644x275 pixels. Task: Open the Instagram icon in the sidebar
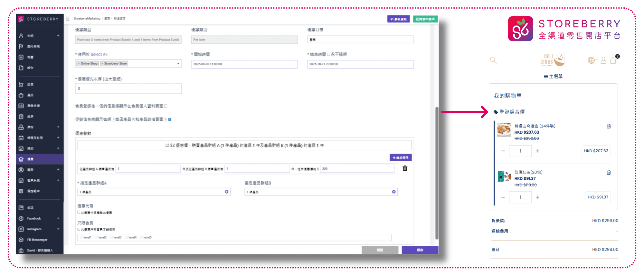[x=21, y=229]
